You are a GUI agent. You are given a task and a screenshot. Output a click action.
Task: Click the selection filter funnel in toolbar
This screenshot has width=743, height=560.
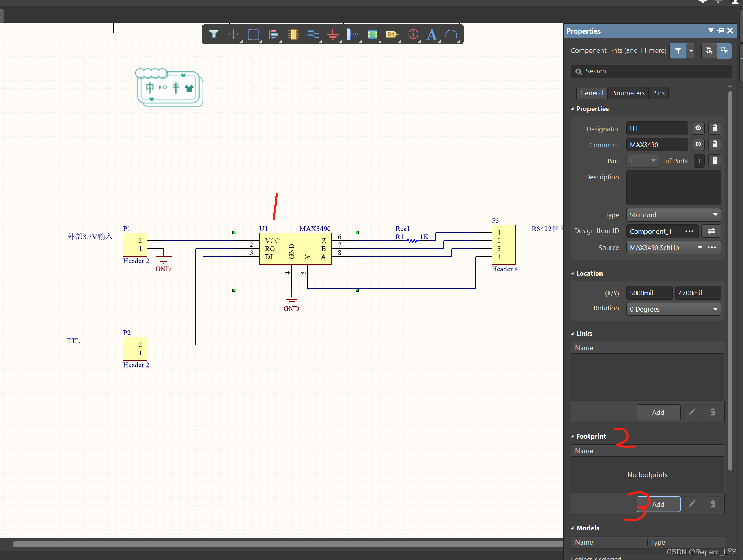(214, 34)
